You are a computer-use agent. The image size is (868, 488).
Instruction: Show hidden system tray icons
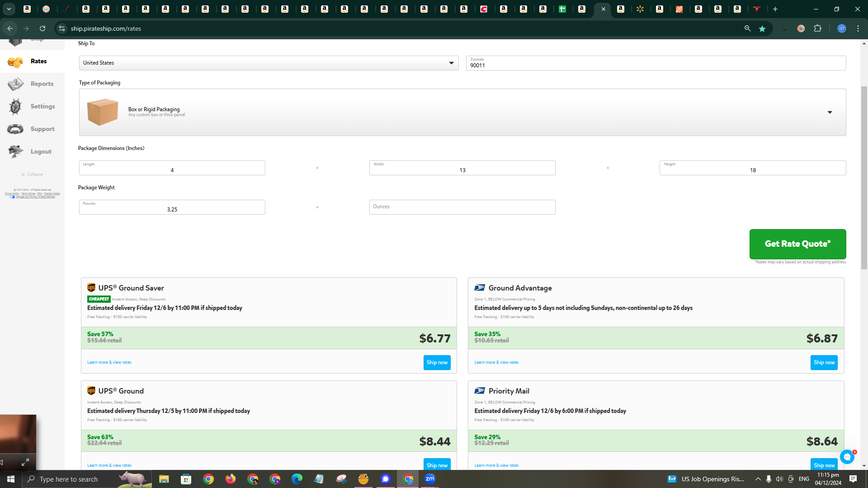758,479
